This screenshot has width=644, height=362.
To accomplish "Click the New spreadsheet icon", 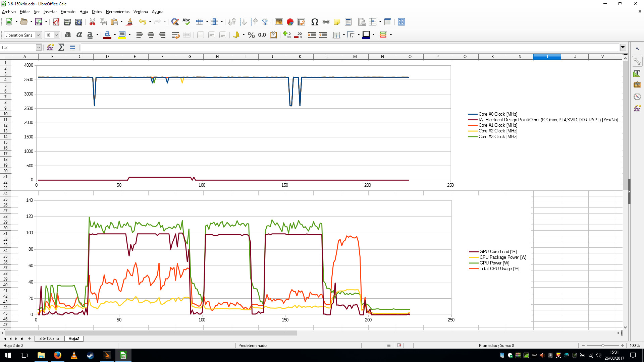I will (x=9, y=22).
